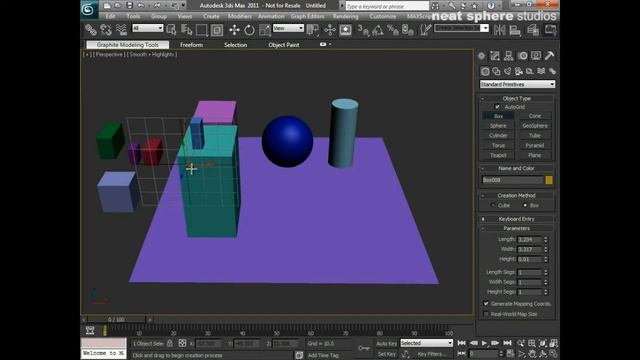Open the Rendering menu
This screenshot has width=640, height=360.
click(345, 17)
